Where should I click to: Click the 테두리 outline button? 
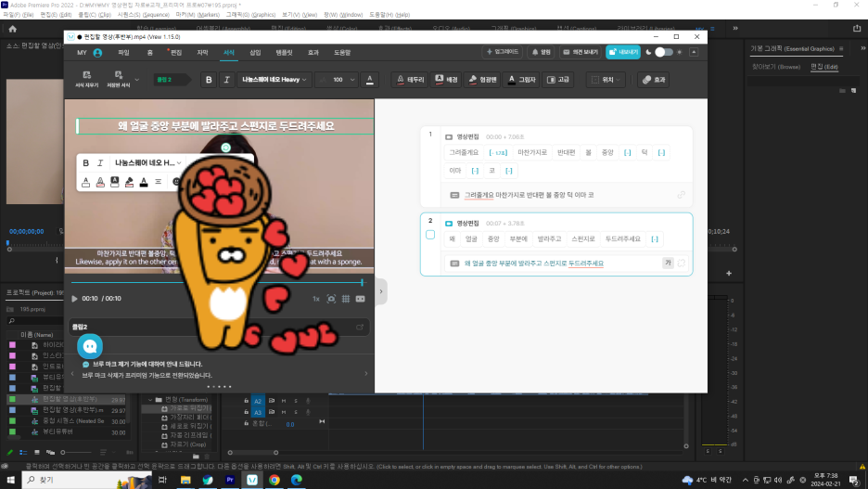click(410, 80)
